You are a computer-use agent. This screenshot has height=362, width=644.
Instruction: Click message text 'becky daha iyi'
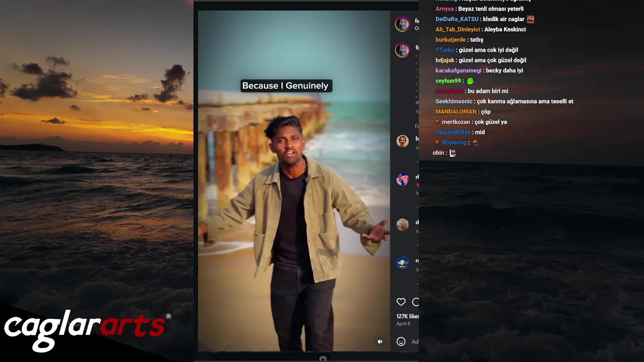(505, 71)
